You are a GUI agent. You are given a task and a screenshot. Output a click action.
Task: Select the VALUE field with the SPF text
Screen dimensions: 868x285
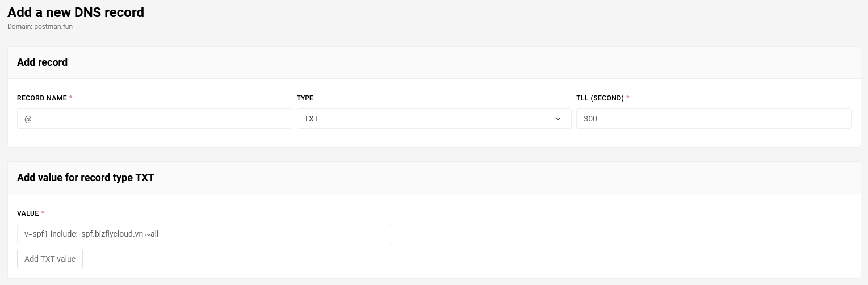(204, 234)
